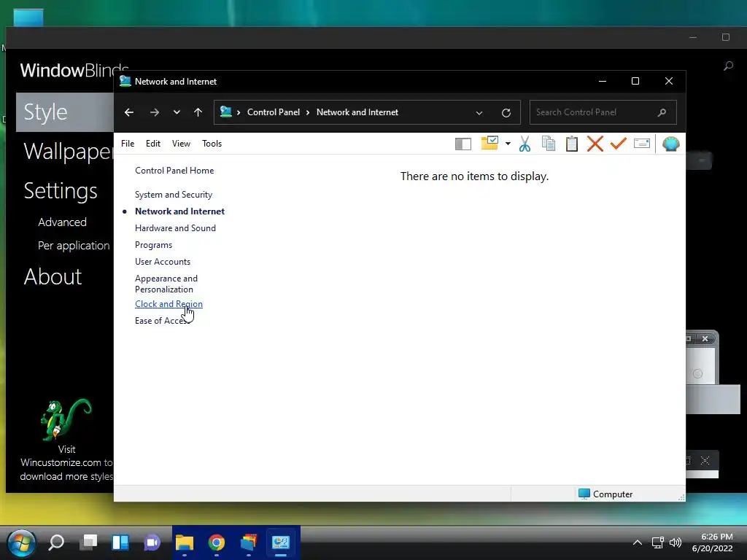Click Control Panel in the breadcrumb

pos(274,112)
